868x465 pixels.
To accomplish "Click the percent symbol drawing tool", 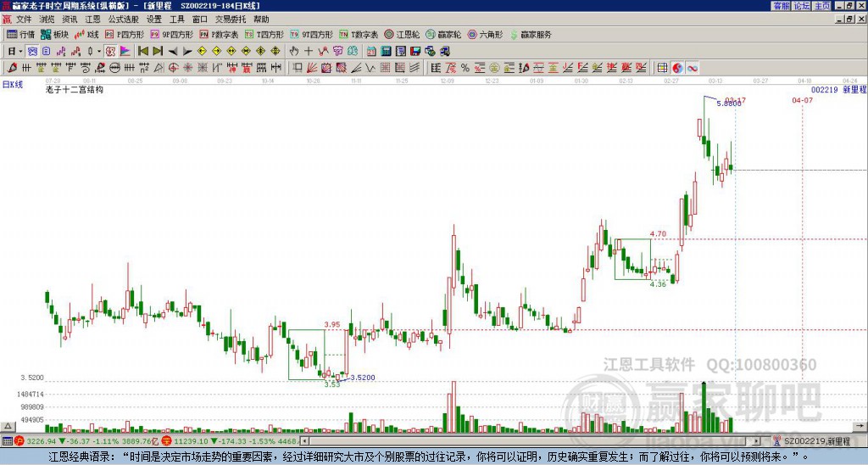I will coord(465,67).
